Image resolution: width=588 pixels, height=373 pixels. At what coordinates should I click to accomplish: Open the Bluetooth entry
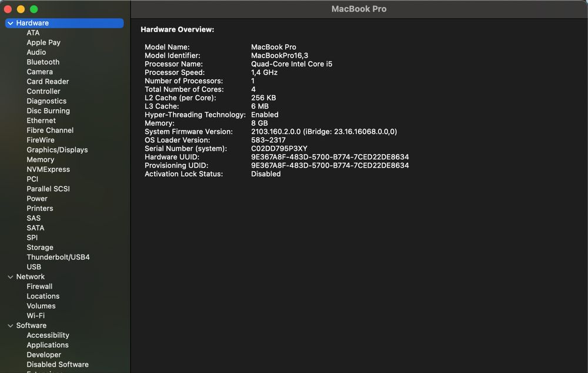tap(43, 62)
